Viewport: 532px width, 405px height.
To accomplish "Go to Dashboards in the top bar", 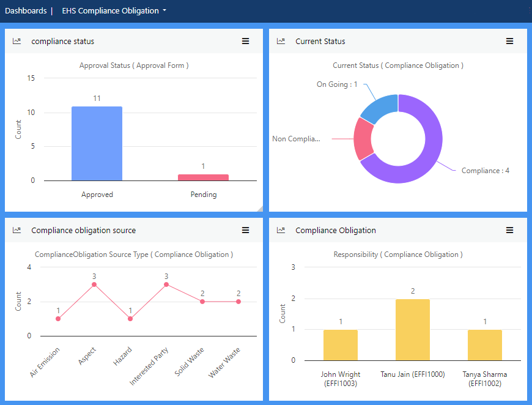I will [x=26, y=11].
